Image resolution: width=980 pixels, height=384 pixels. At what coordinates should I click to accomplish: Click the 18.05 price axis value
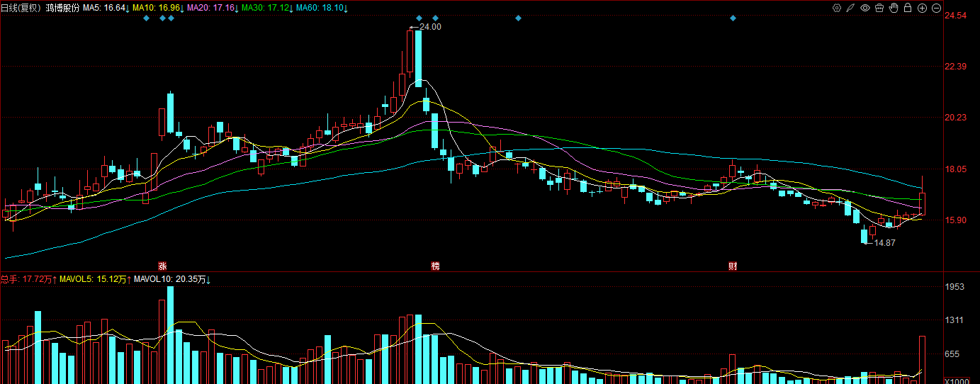pyautogui.click(x=956, y=169)
